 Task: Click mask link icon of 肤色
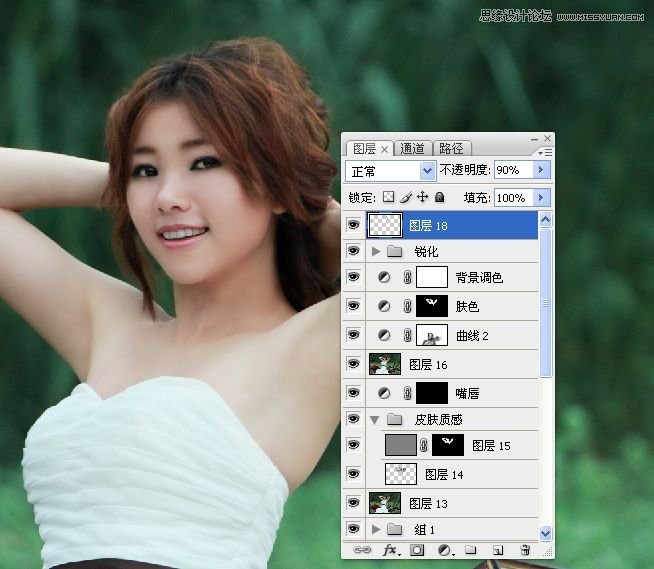coord(407,307)
